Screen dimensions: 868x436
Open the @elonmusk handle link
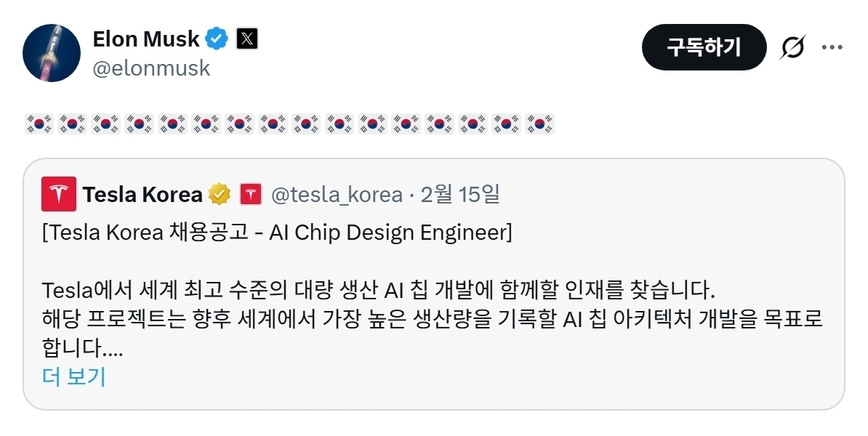pos(151,68)
